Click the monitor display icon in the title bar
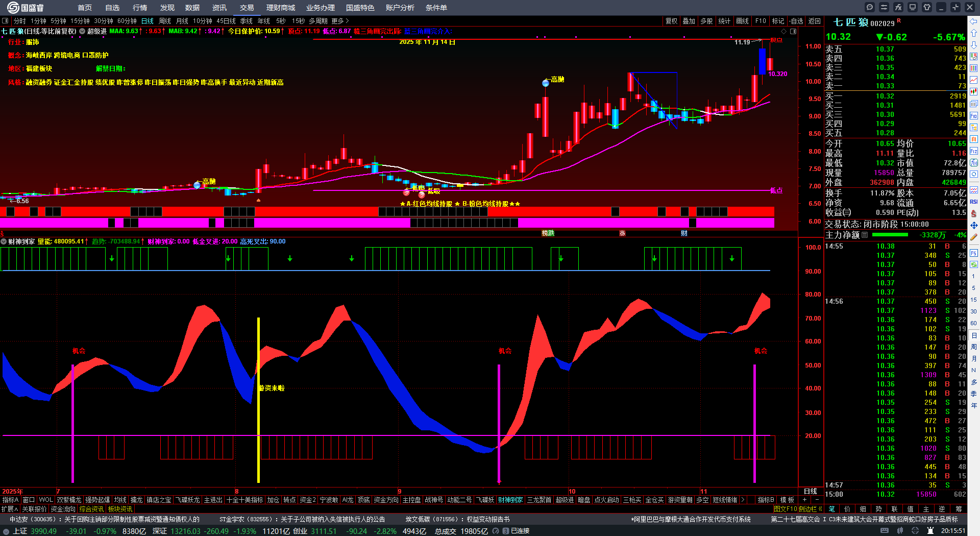This screenshot has height=536, width=980. [x=913, y=7]
